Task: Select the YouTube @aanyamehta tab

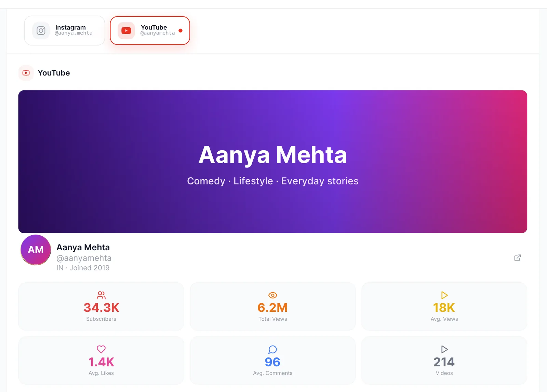Action: [150, 30]
